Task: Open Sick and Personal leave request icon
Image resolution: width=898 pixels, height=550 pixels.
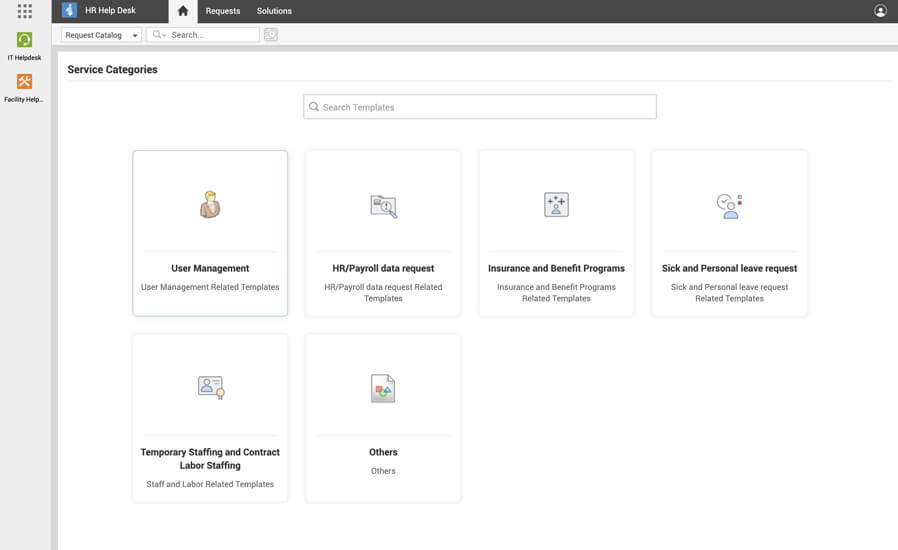Action: pos(729,206)
